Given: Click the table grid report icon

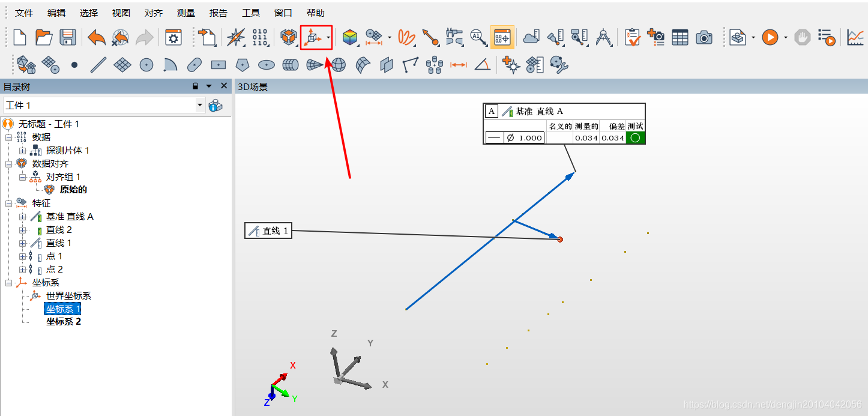Looking at the screenshot, I should (x=680, y=37).
